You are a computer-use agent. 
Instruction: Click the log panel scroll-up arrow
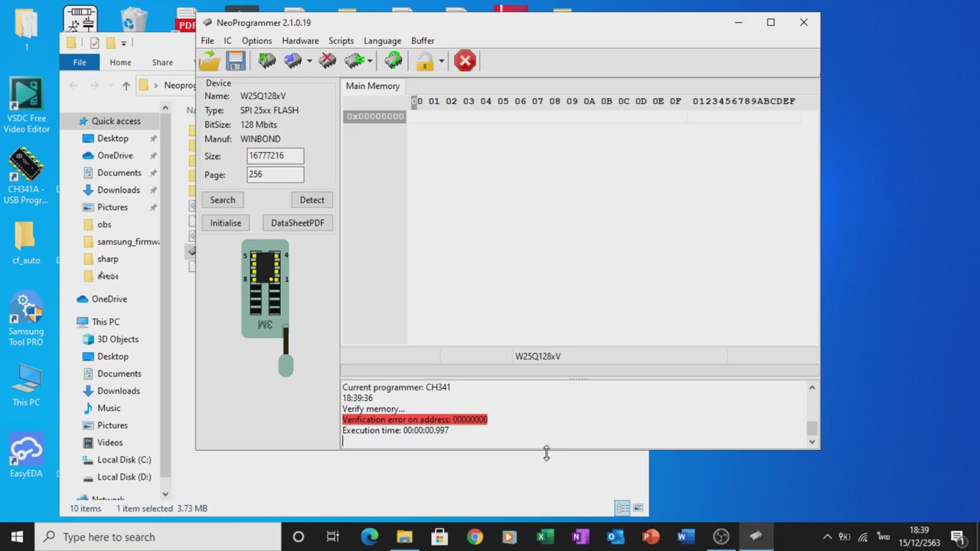(812, 387)
